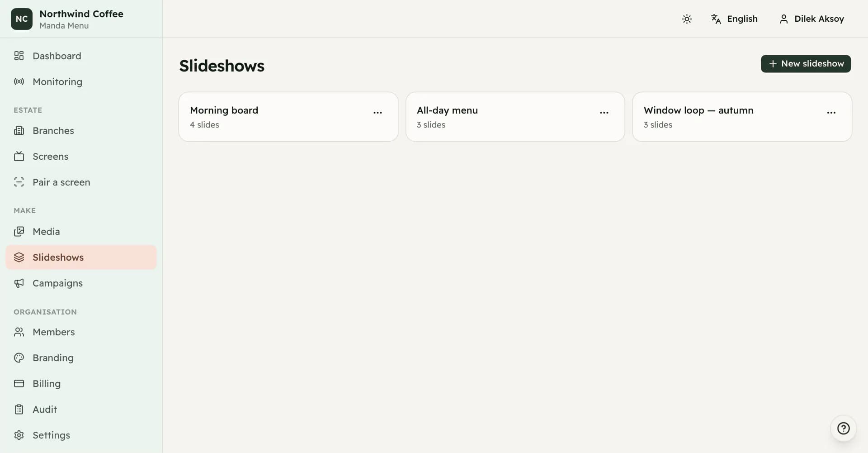868x453 pixels.
Task: Click the Audit clipboard icon
Action: pos(19,409)
